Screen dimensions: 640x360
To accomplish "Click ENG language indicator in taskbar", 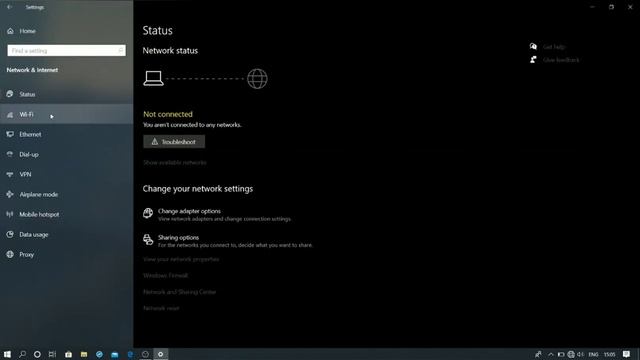I will click(x=593, y=354).
